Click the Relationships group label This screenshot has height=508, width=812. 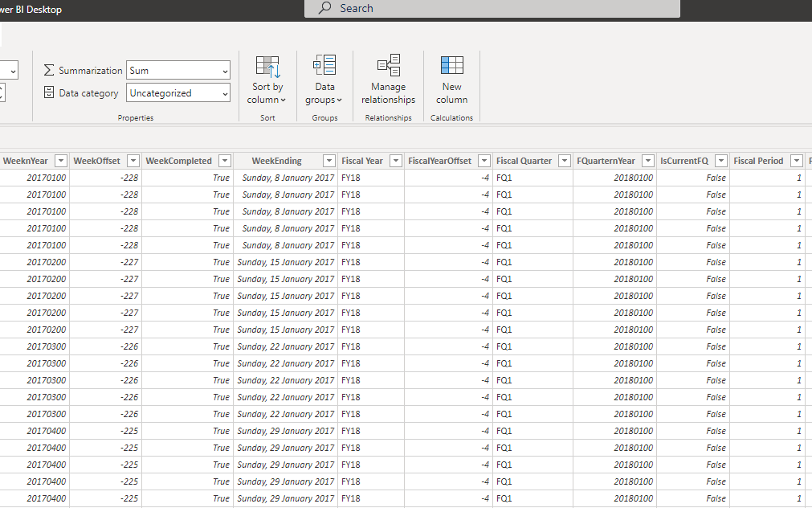click(x=388, y=117)
